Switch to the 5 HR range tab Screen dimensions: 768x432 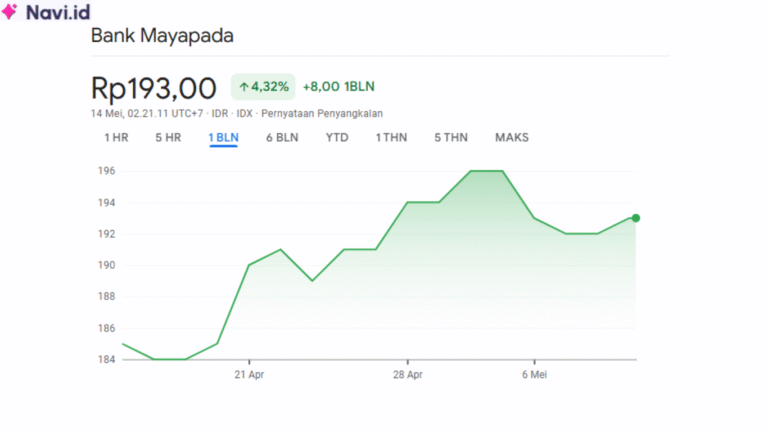point(168,137)
